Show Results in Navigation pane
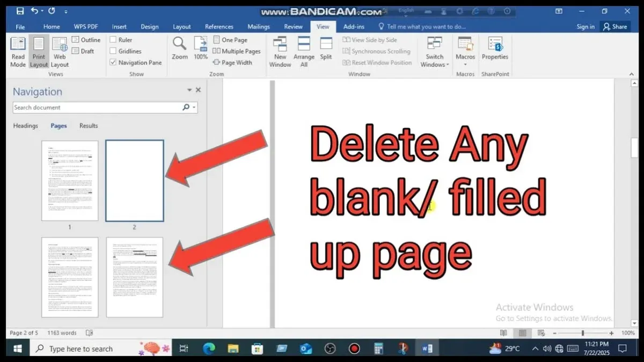Viewport: 644px width, 362px height. 89,125
